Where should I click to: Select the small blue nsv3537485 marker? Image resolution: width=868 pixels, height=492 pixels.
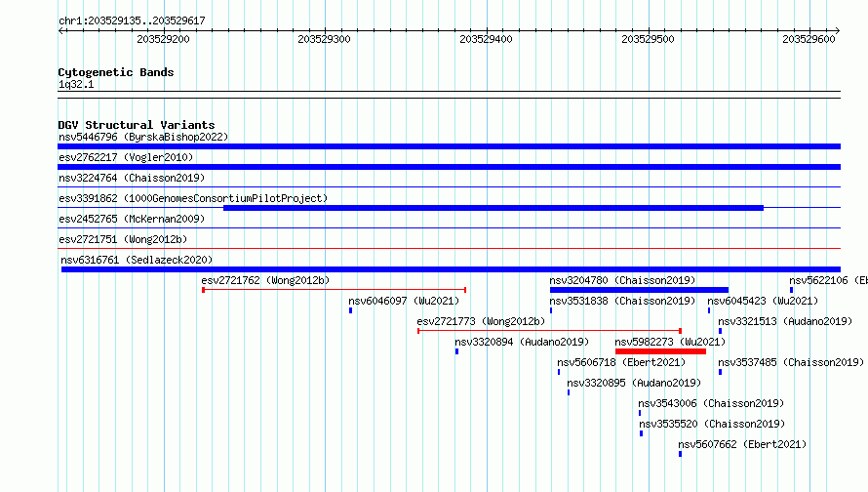pyautogui.click(x=720, y=372)
